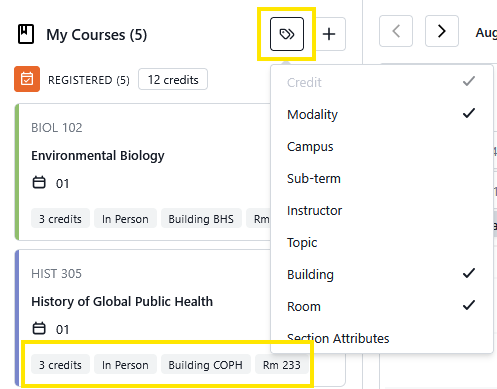Uncheck the Modality tag option
This screenshot has width=497, height=389.
382,114
